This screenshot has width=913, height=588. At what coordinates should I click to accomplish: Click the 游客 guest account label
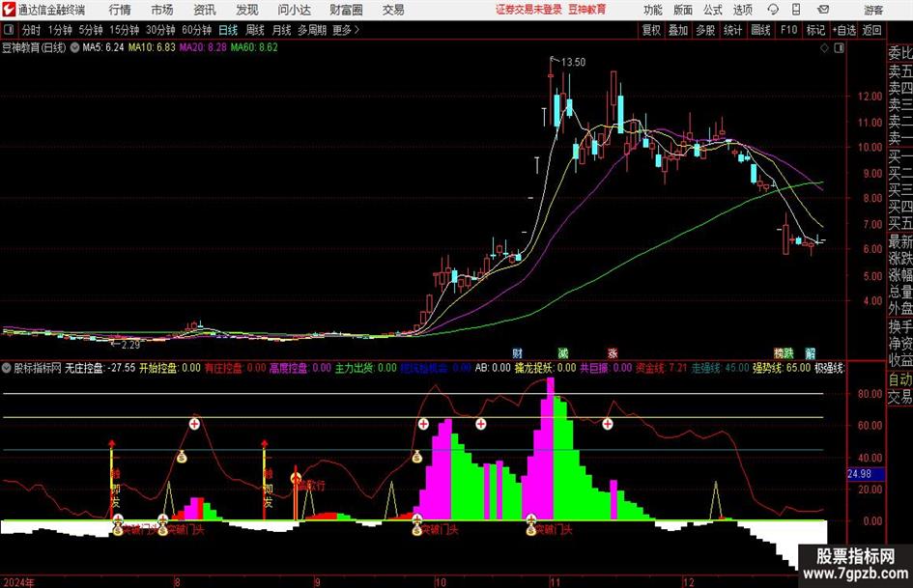[873, 10]
